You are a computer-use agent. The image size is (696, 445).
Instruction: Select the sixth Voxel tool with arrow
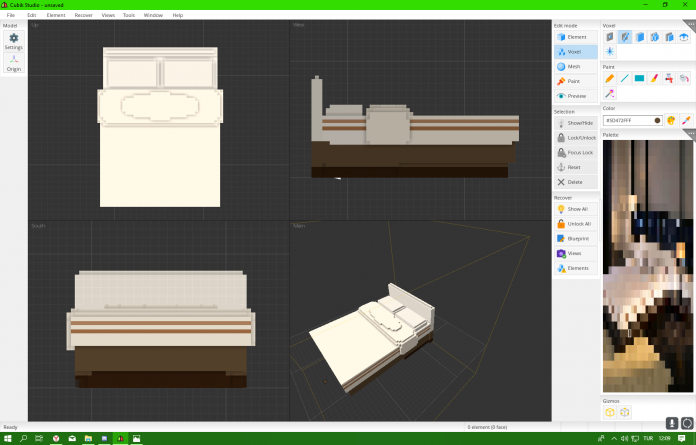684,37
